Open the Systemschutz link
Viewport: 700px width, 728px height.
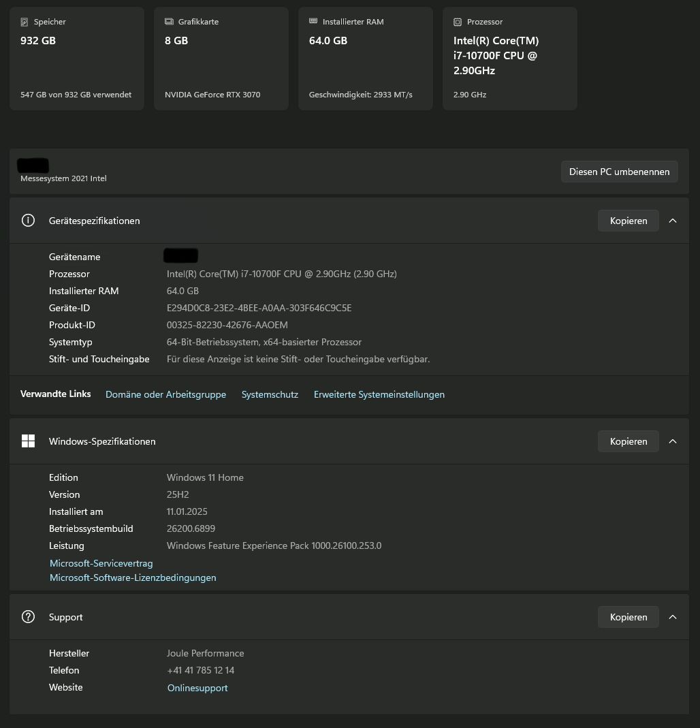coord(270,394)
